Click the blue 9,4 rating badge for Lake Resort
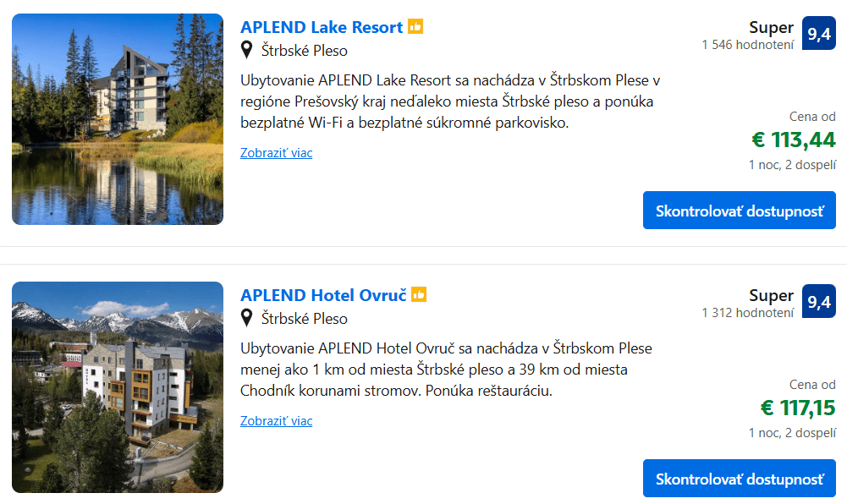 (x=818, y=33)
